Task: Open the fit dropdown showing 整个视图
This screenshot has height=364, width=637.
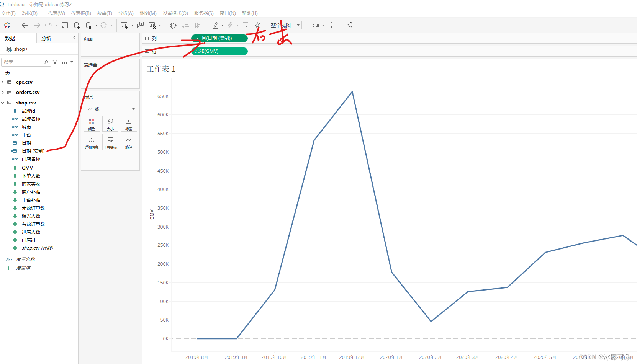Action: pyautogui.click(x=285, y=25)
